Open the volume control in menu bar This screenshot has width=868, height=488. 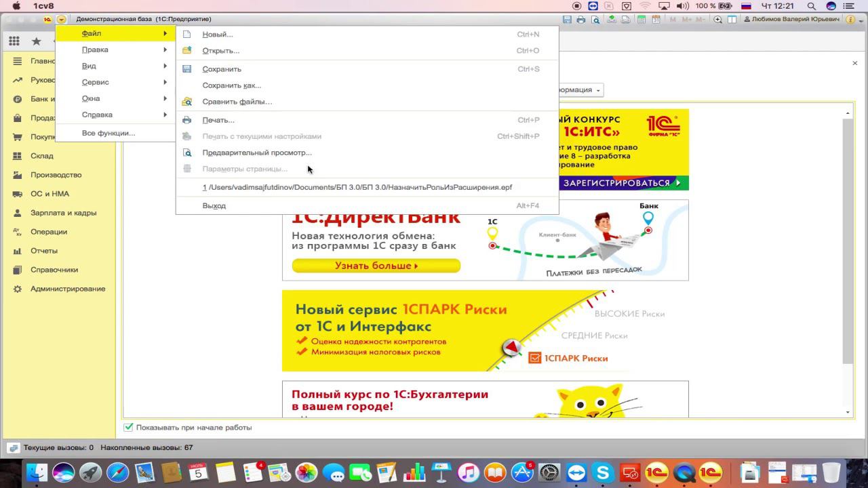click(682, 6)
